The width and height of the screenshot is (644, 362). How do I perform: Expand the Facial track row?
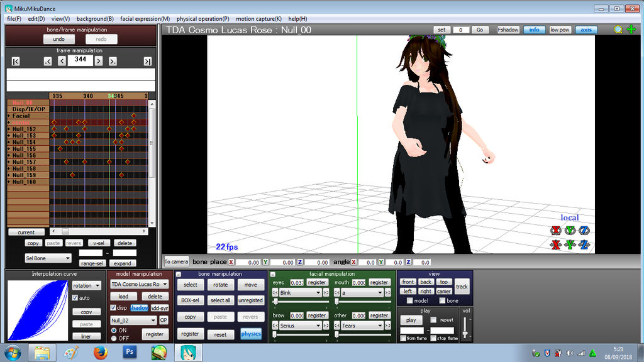tap(9, 116)
